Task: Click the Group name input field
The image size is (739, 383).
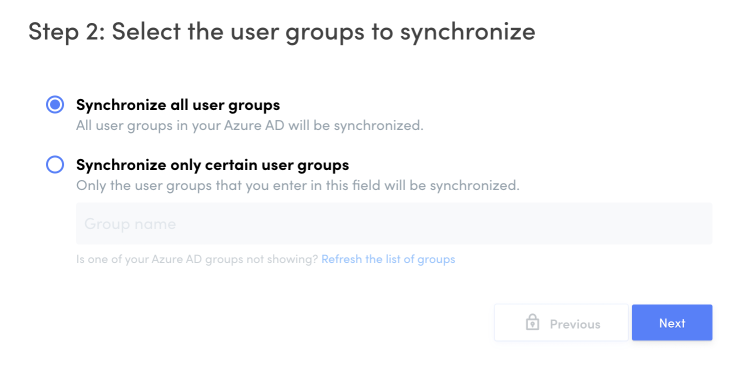Action: tap(394, 223)
